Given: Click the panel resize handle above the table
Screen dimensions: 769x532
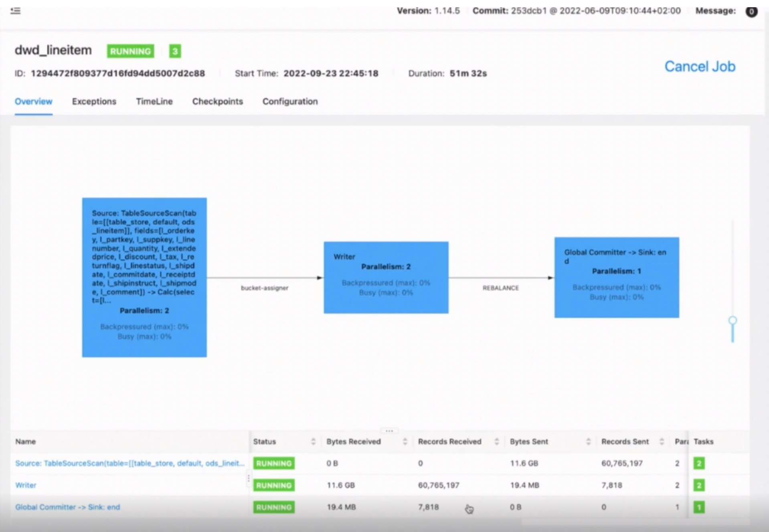Looking at the screenshot, I should click(x=389, y=431).
